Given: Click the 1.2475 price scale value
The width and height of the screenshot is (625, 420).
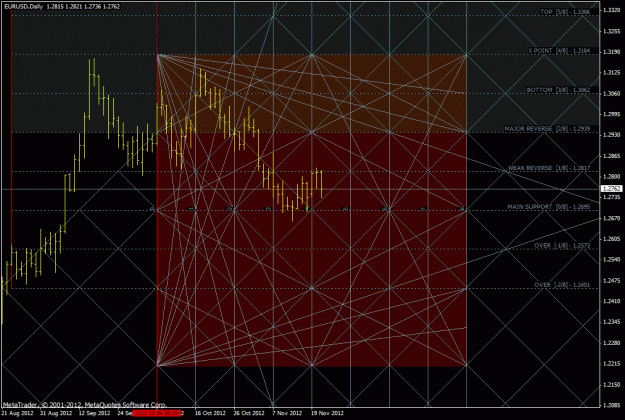Looking at the screenshot, I should tap(611, 281).
